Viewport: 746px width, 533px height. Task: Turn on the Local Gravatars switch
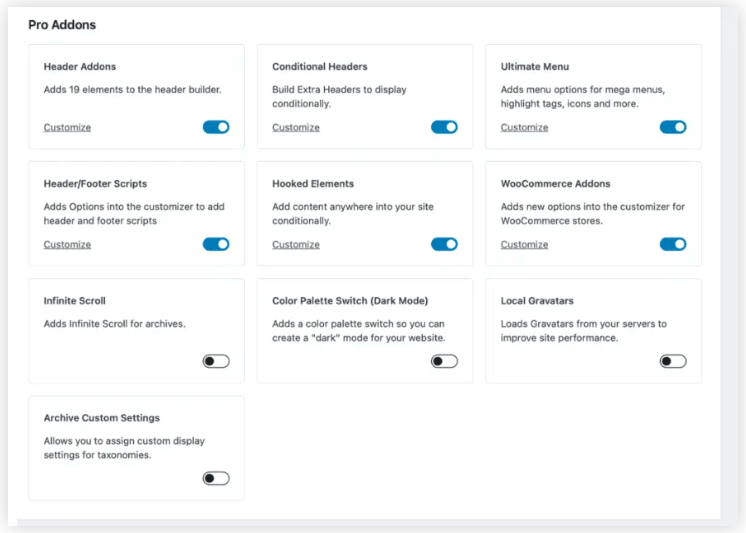tap(673, 361)
